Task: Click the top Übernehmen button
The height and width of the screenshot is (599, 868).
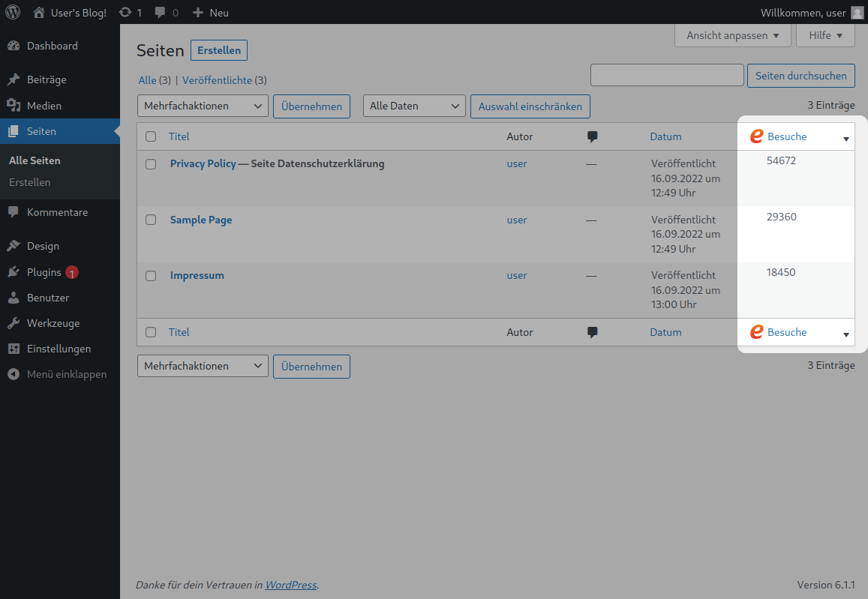Action: point(311,106)
